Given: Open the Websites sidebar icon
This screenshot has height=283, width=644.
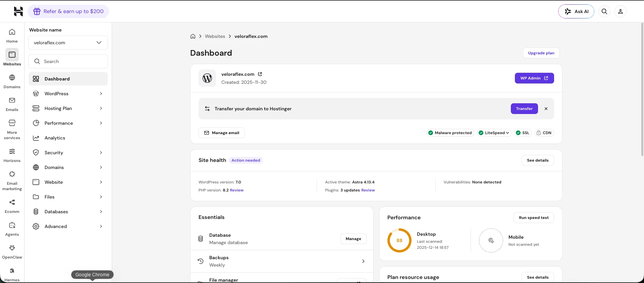Looking at the screenshot, I should 12,55.
